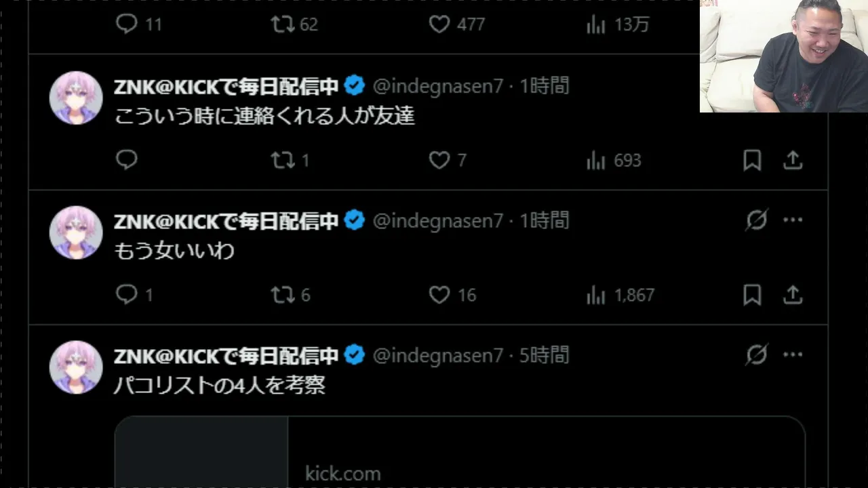View analytics showing 1,867 views
The width and height of the screenshot is (868, 488).
click(x=620, y=295)
